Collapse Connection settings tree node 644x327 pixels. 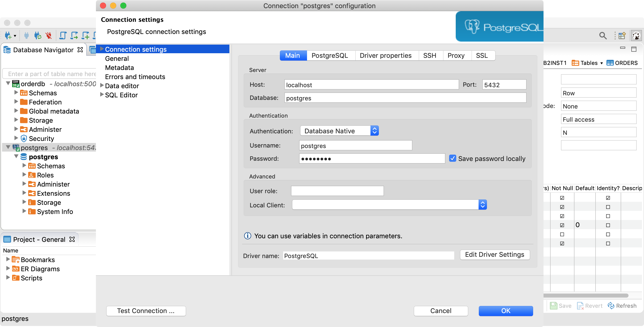pyautogui.click(x=102, y=49)
